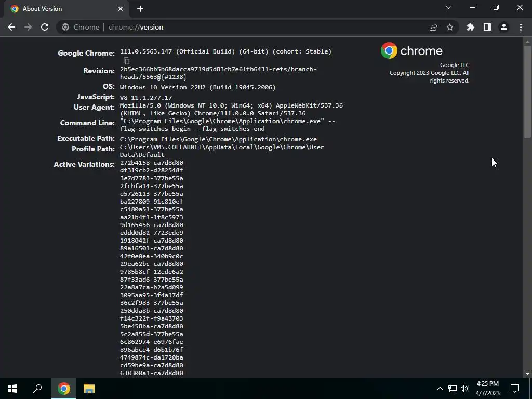Click the scrollbar down arrow
532x399 pixels.
pyautogui.click(x=527, y=374)
